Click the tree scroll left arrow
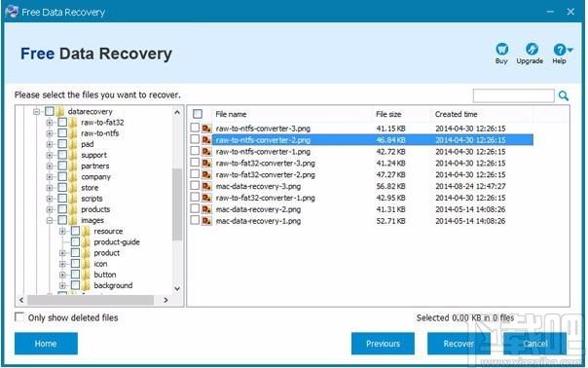 (x=21, y=300)
